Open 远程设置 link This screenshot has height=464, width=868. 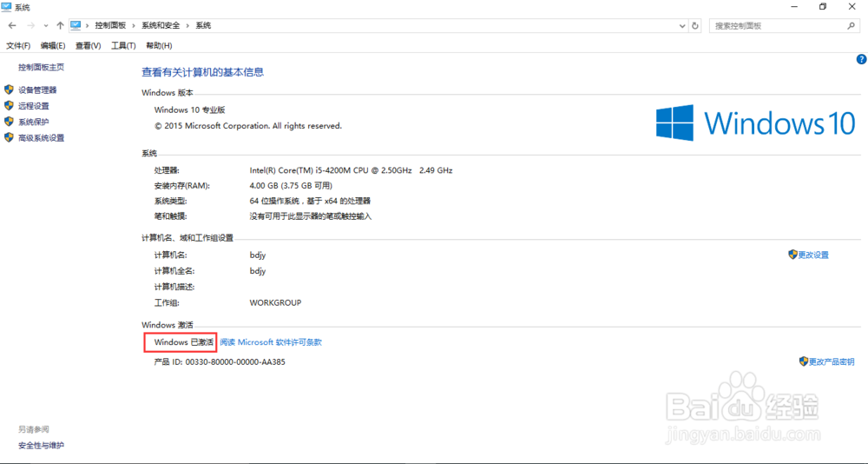(33, 106)
